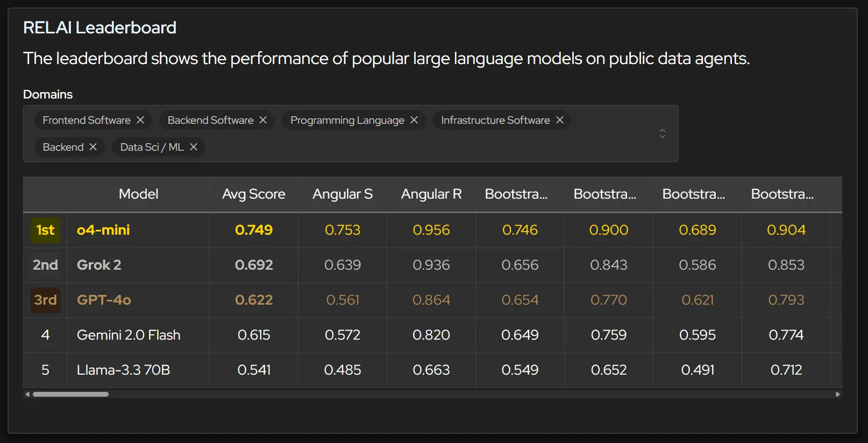The width and height of the screenshot is (868, 443).
Task: Click Llama average score 0.541
Action: [254, 370]
